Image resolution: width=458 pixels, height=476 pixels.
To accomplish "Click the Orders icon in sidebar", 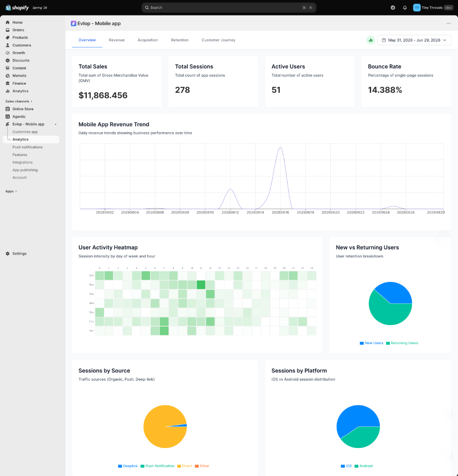I will pos(8,30).
